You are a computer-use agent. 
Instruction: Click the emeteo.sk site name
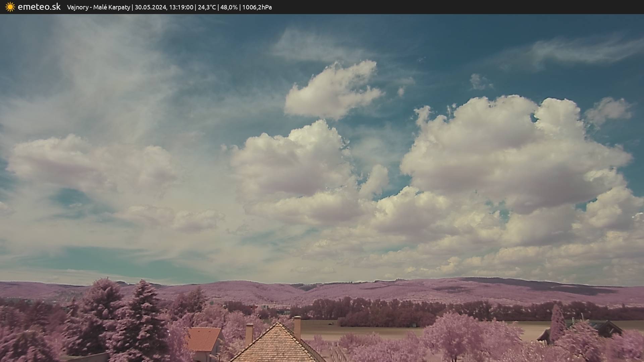39,7
